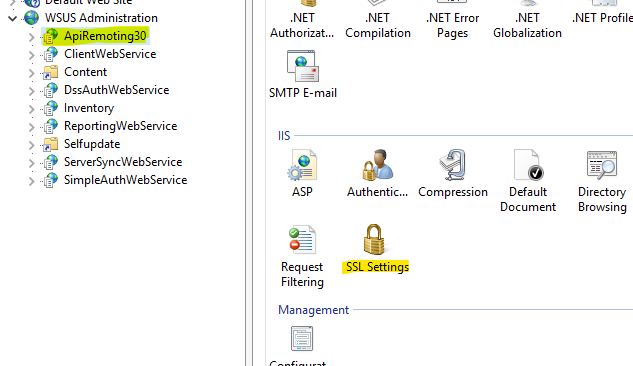Open the Compression feature
633x366 pixels.
(x=453, y=174)
